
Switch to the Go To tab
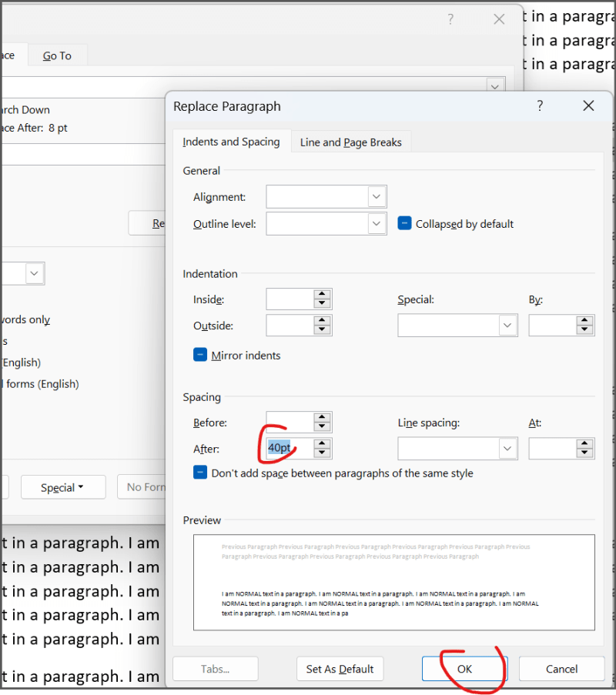[x=56, y=55]
